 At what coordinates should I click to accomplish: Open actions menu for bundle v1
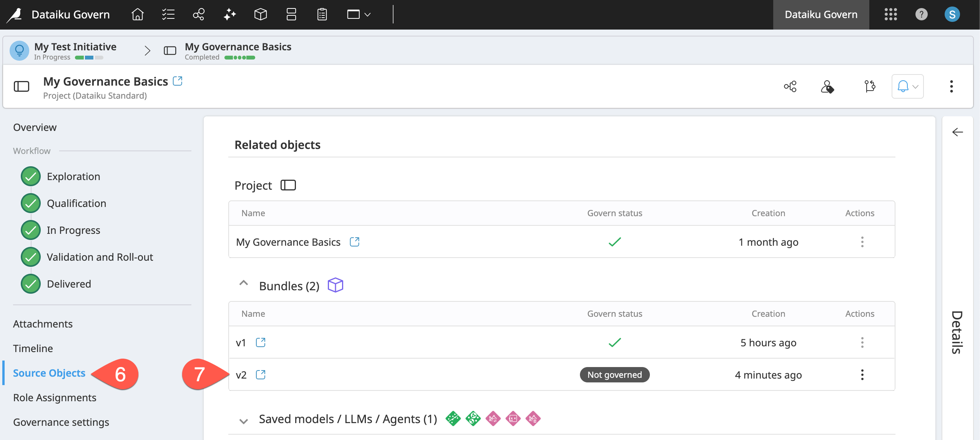coord(862,342)
